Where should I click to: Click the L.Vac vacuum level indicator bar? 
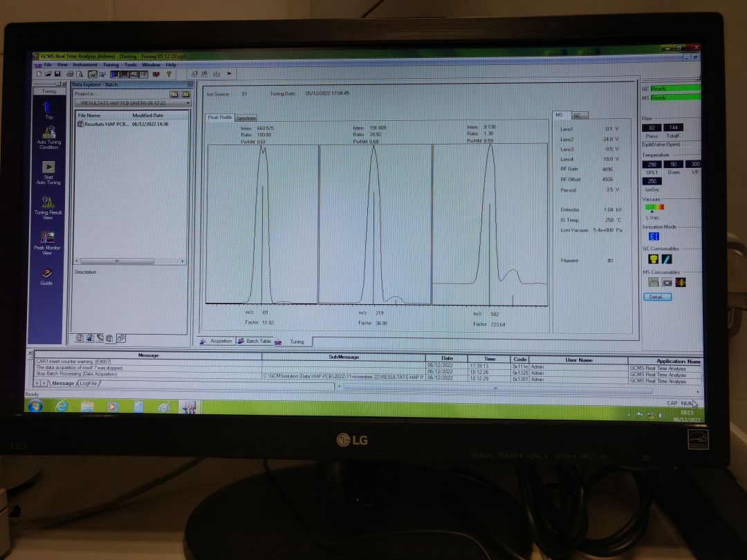[654, 207]
